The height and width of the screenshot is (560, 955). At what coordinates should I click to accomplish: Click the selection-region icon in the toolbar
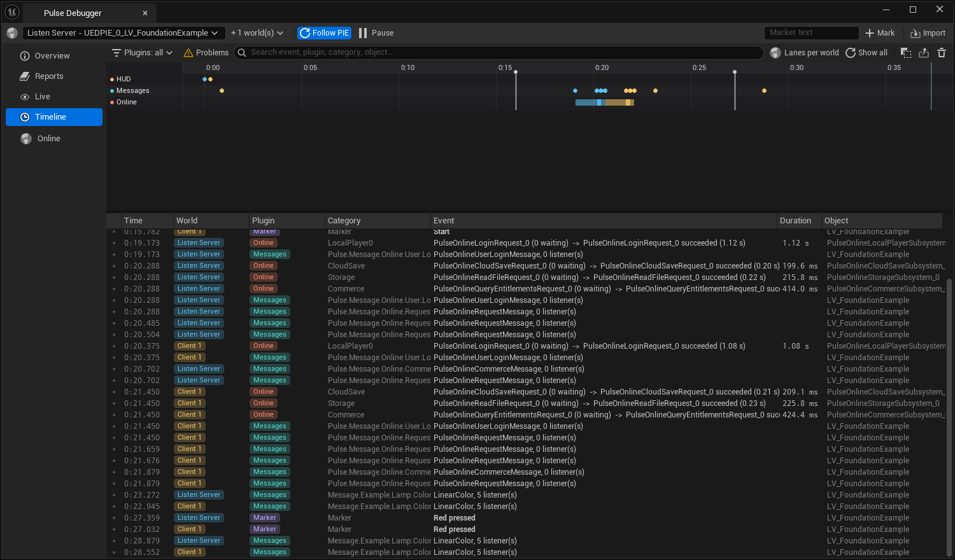[x=906, y=53]
